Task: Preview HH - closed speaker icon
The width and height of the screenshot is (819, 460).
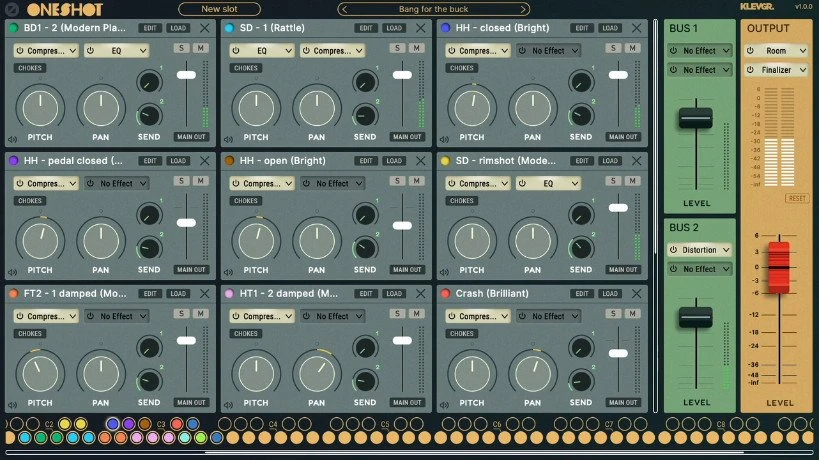Action: tap(444, 139)
